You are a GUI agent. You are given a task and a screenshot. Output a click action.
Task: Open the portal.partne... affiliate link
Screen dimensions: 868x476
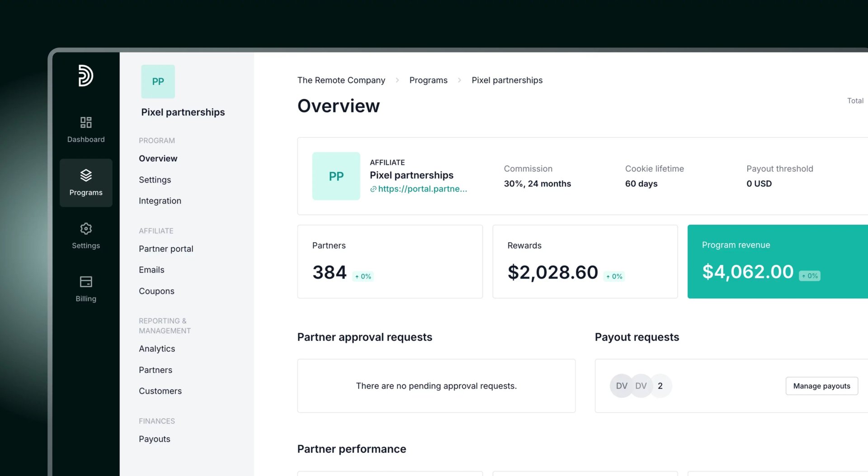click(422, 189)
